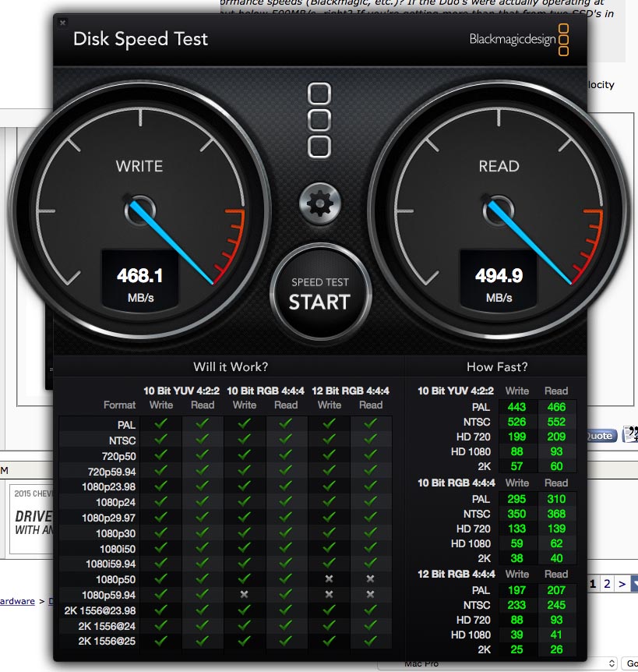This screenshot has height=672, width=638.
Task: Click the next page arrow after page 2
Action: click(x=622, y=583)
